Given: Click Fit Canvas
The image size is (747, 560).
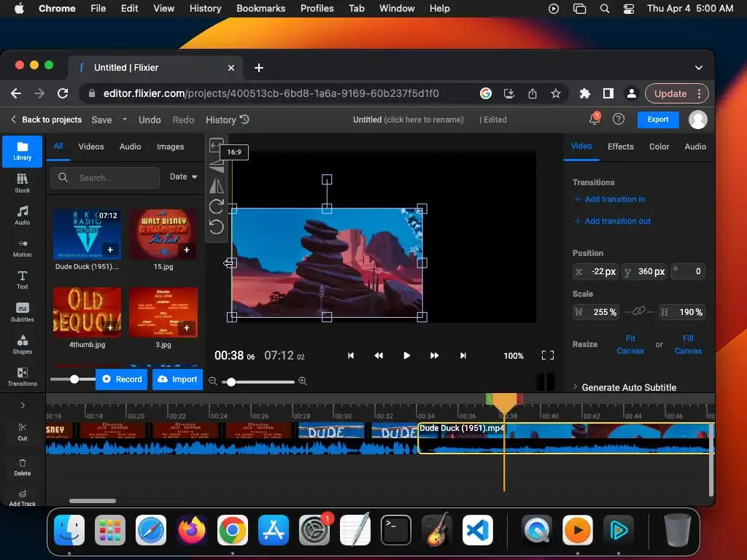Looking at the screenshot, I should (x=630, y=344).
